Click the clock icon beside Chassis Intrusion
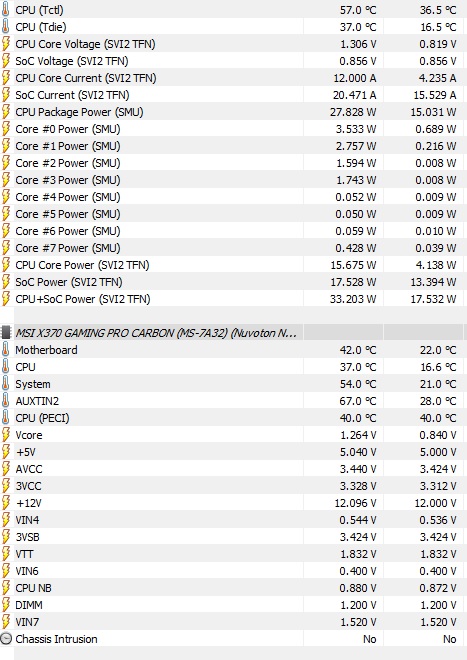 click(6, 639)
